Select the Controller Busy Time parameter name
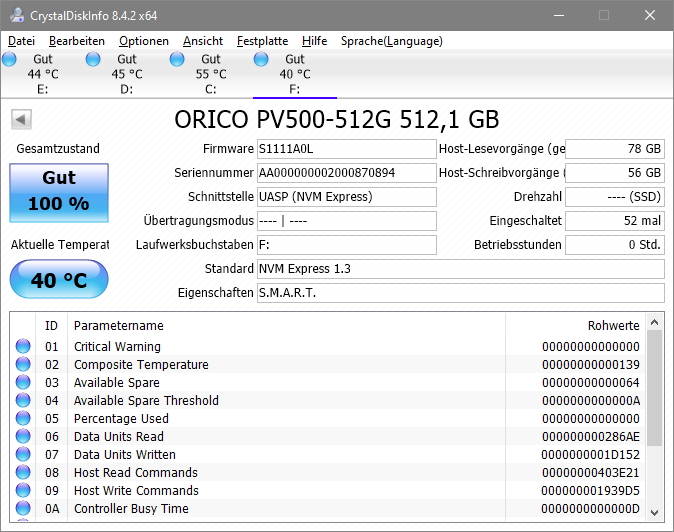 point(131,509)
